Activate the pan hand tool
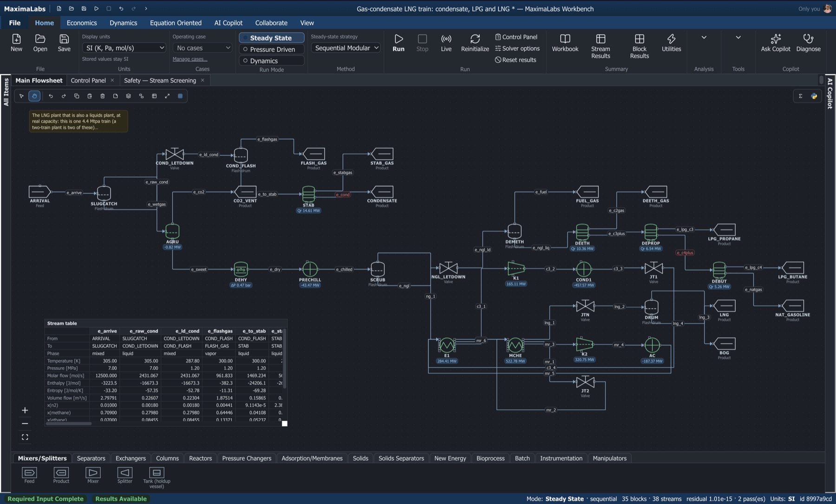836x504 pixels. coord(34,96)
